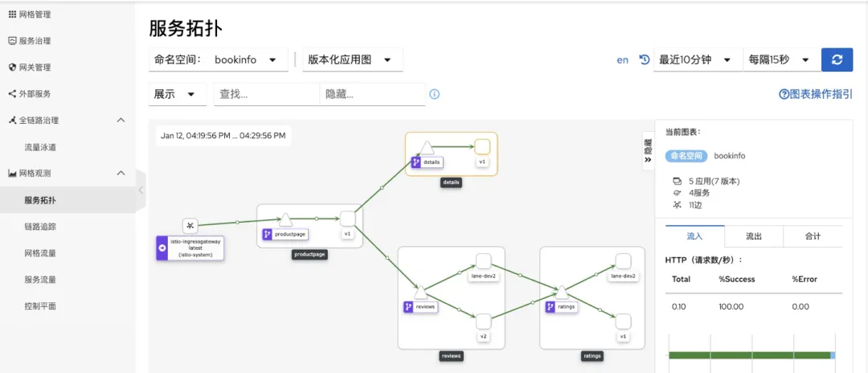868x373 pixels.
Task: Click the reviews service triangle node
Action: pyautogui.click(x=420, y=291)
